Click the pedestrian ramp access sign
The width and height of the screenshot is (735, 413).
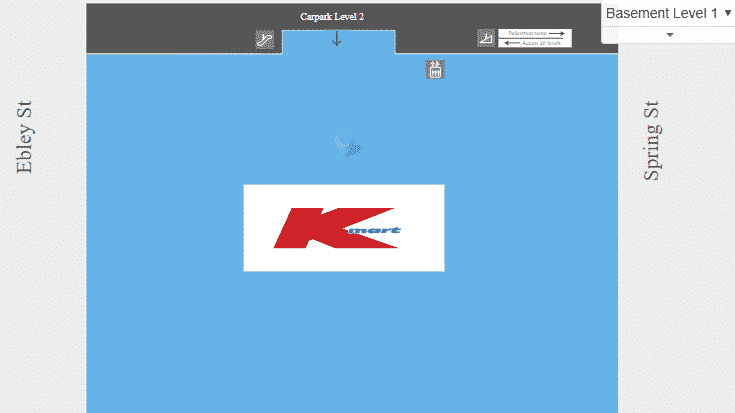click(x=535, y=38)
